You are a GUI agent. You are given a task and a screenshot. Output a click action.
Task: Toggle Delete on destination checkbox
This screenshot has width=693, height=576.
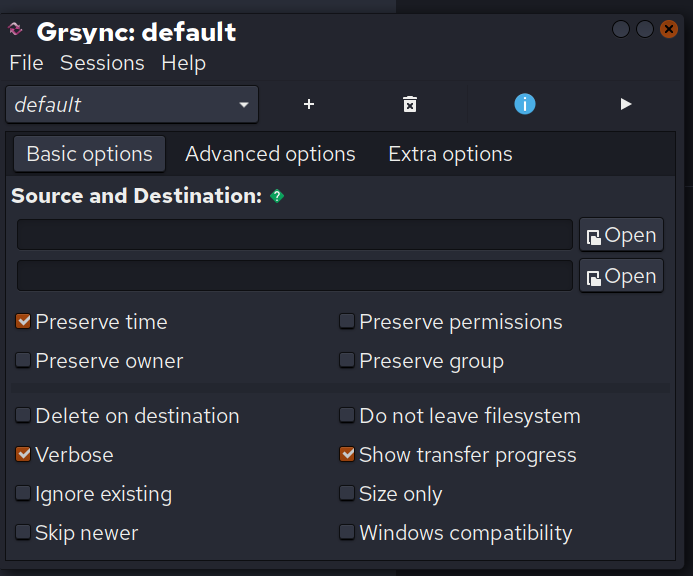pos(23,416)
